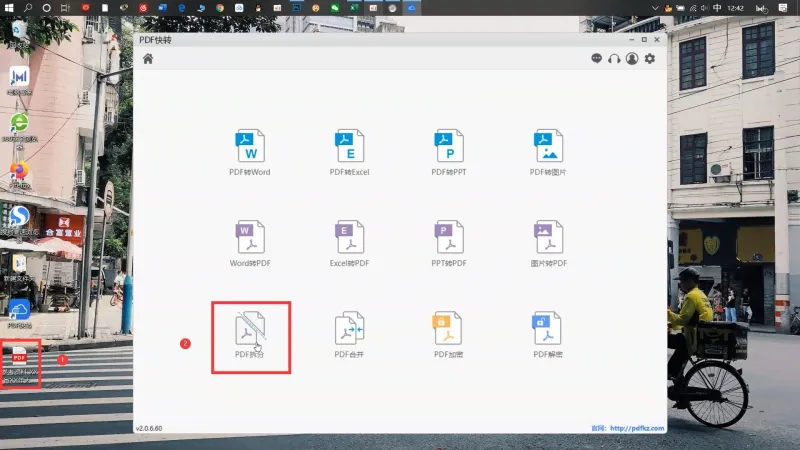This screenshot has width=800, height=450.
Task: Maximize the PDF快转 window
Action: click(644, 40)
